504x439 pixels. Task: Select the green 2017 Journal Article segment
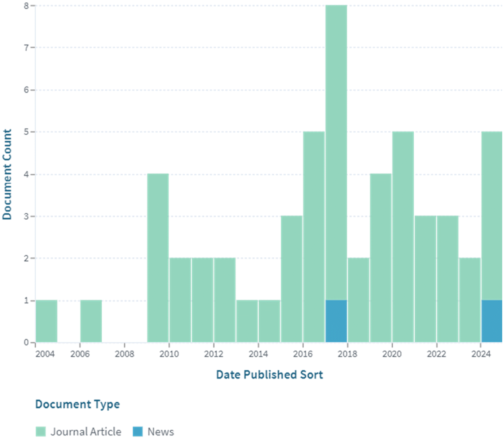[336, 153]
